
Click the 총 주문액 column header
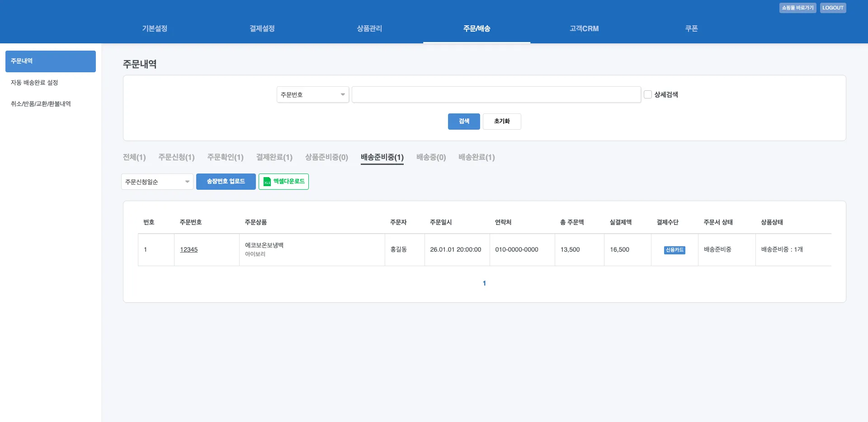tap(572, 222)
